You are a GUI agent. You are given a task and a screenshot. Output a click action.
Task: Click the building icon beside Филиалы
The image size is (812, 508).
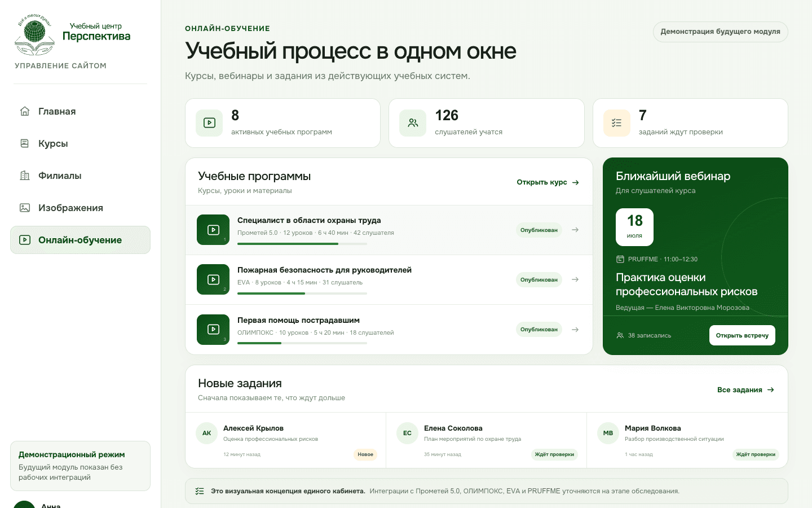25,176
